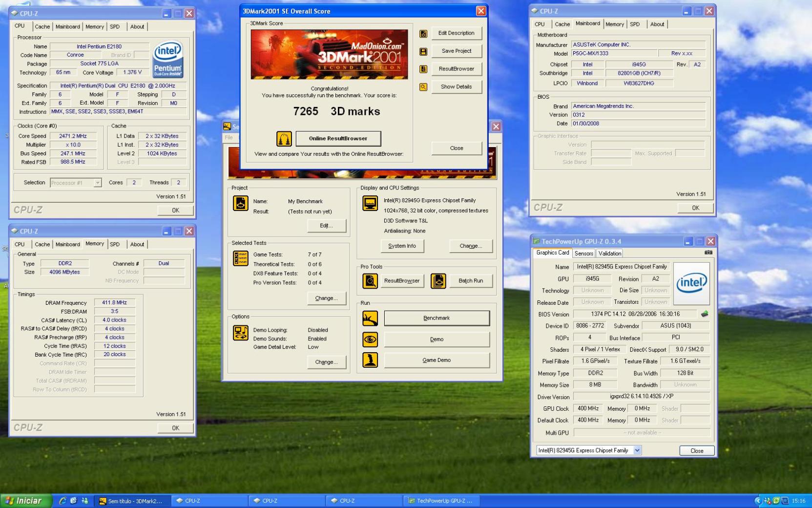Switch to Memory tab in top-right CPU-Z
812x508 pixels.
pos(615,24)
